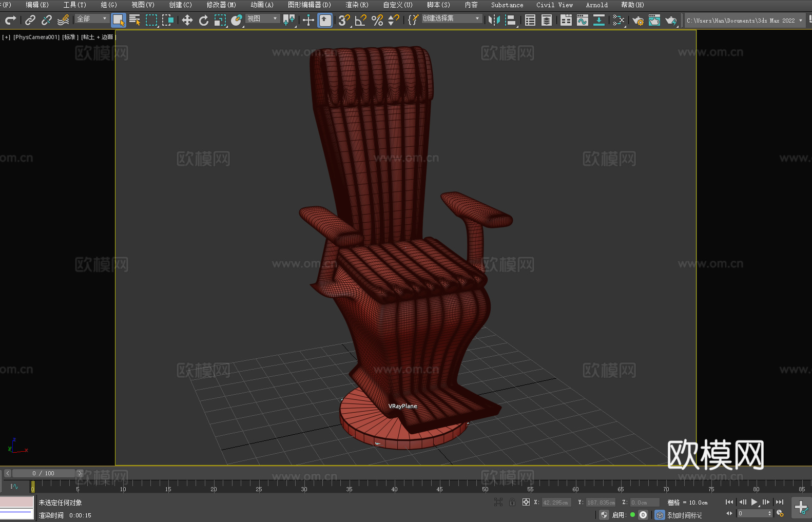
Task: Click the Select and Manipulate icon
Action: tap(308, 20)
